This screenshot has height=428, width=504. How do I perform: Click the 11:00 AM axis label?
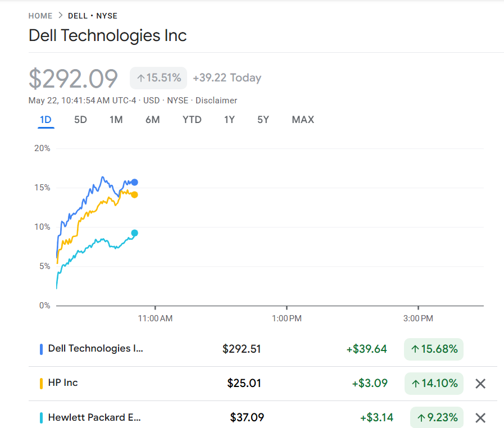pos(155,318)
